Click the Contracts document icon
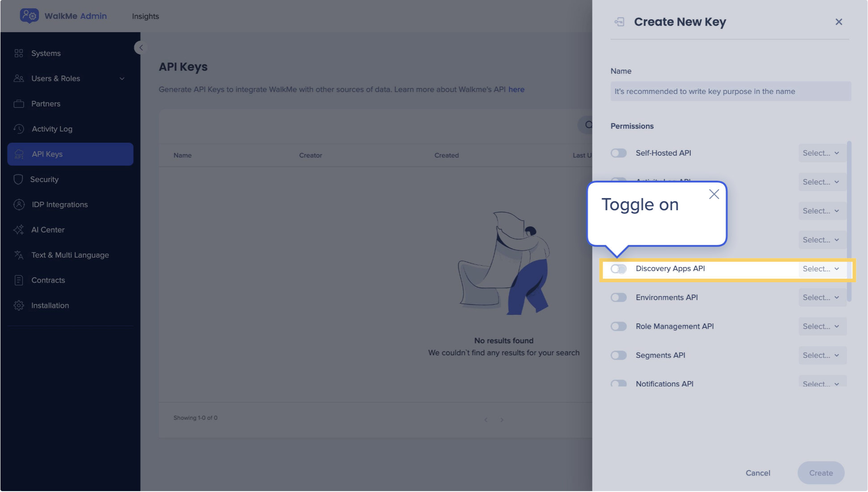Screen dimensions: 868x492 (19, 280)
